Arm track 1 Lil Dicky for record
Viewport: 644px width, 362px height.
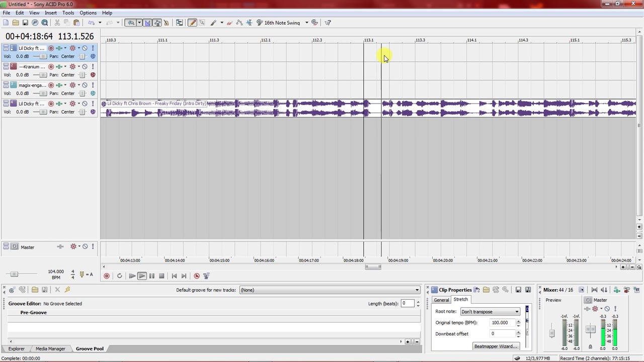pyautogui.click(x=51, y=48)
